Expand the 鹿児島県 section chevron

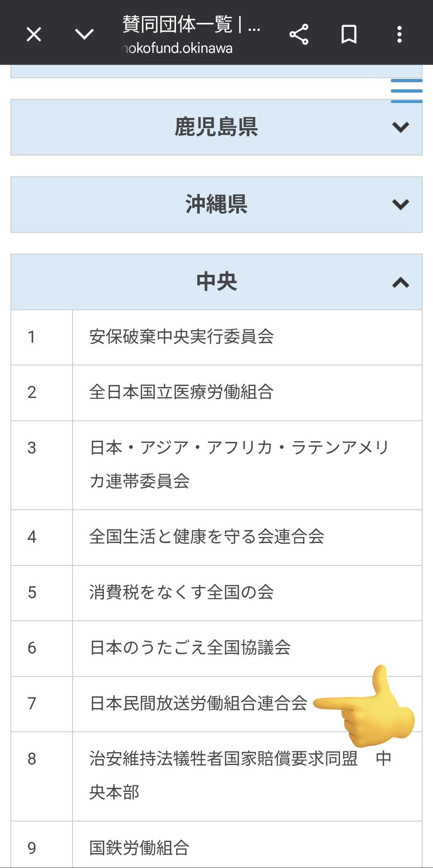pos(400,127)
